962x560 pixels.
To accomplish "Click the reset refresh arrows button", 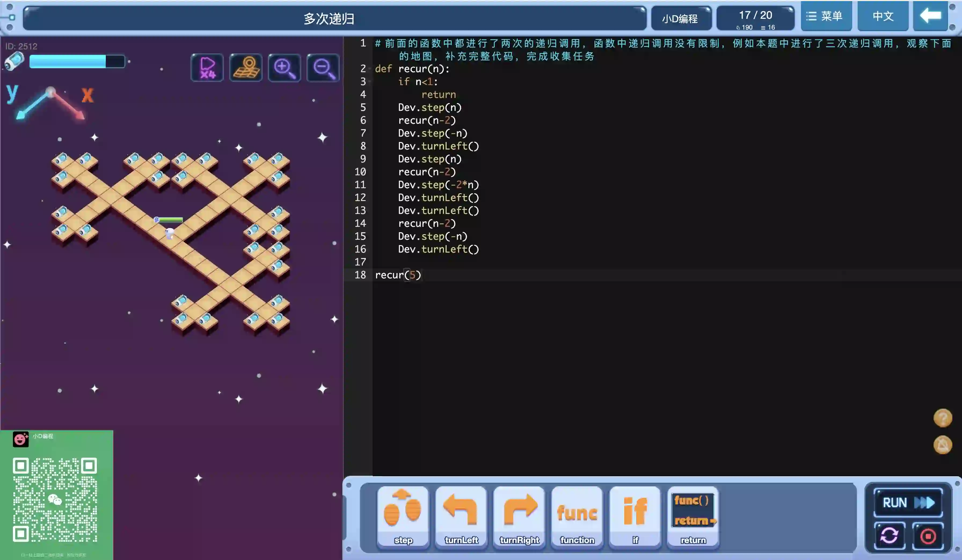I will coord(889,535).
